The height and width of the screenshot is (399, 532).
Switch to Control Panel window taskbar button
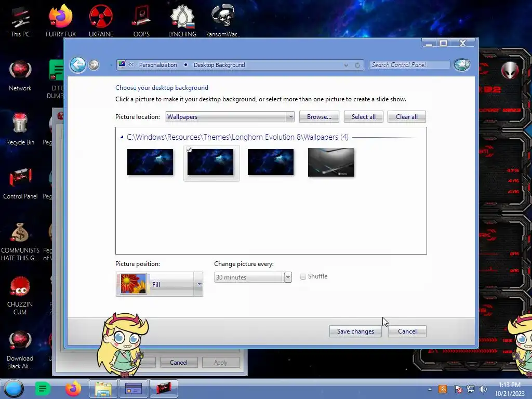(x=134, y=389)
